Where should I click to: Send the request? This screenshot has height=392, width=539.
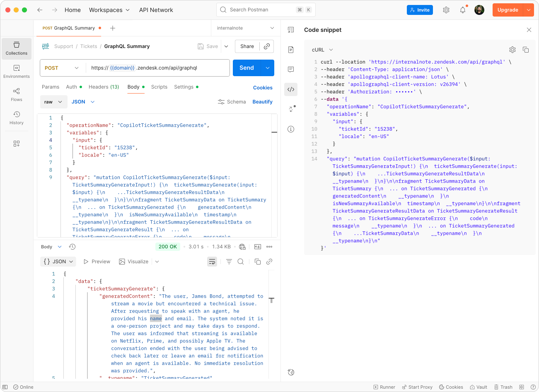tap(247, 68)
